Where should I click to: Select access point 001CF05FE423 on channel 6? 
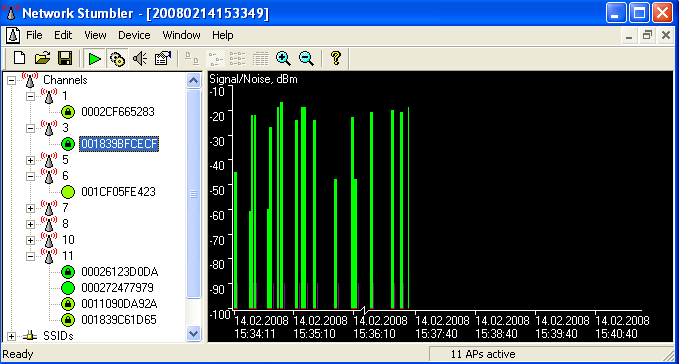click(118, 192)
